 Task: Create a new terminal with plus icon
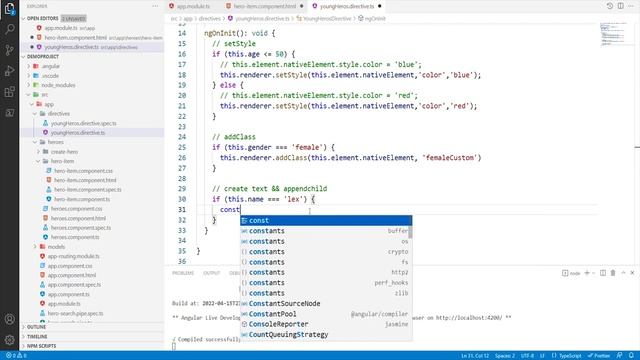pos(587,273)
